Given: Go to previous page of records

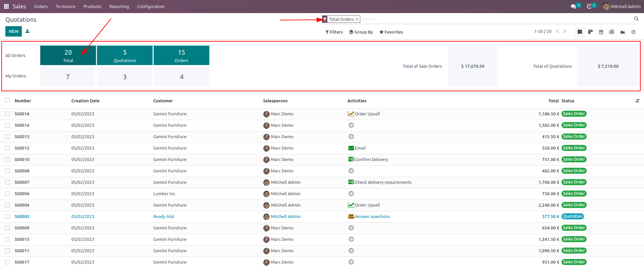Looking at the screenshot, I should (x=557, y=31).
